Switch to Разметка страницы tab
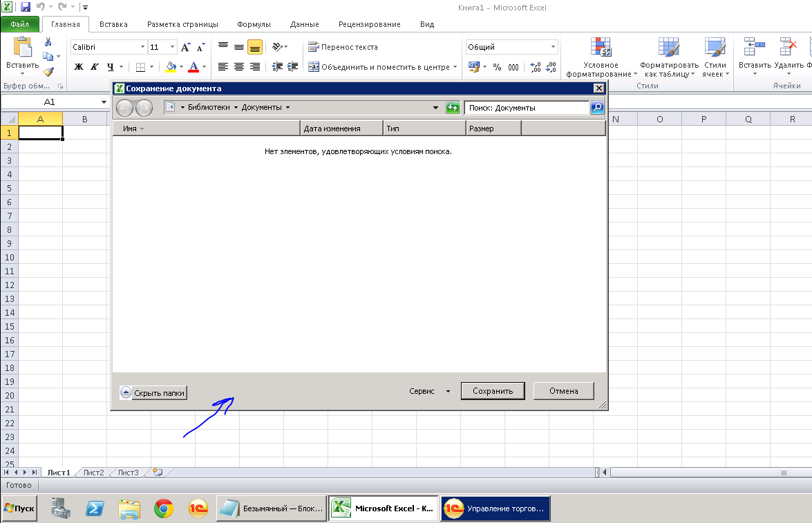Image resolution: width=812 pixels, height=523 pixels. 183,24
